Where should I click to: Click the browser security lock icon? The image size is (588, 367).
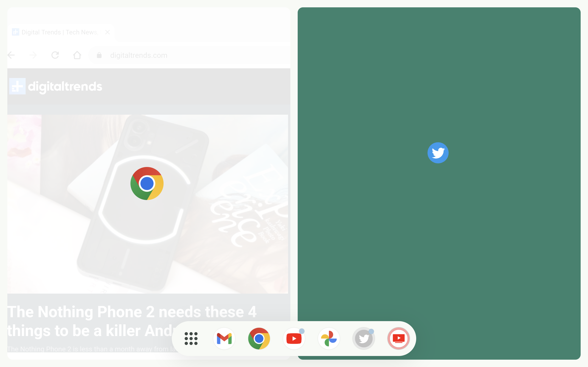click(x=99, y=55)
